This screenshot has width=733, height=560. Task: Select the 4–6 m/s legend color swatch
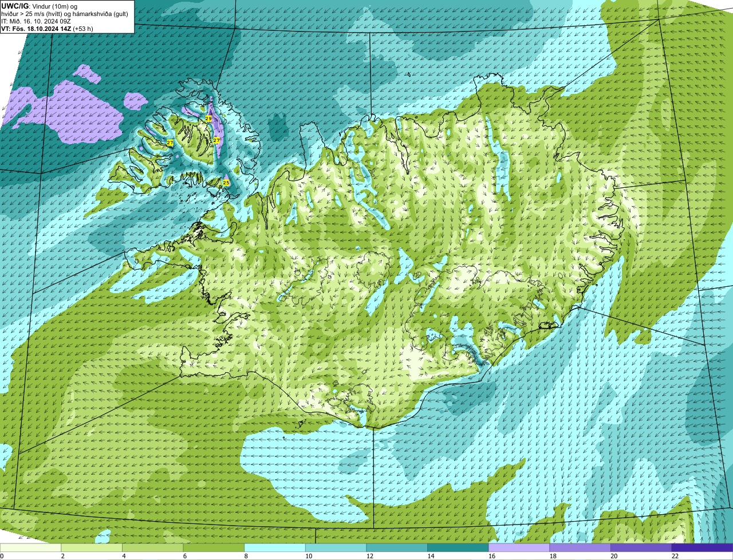153,547
